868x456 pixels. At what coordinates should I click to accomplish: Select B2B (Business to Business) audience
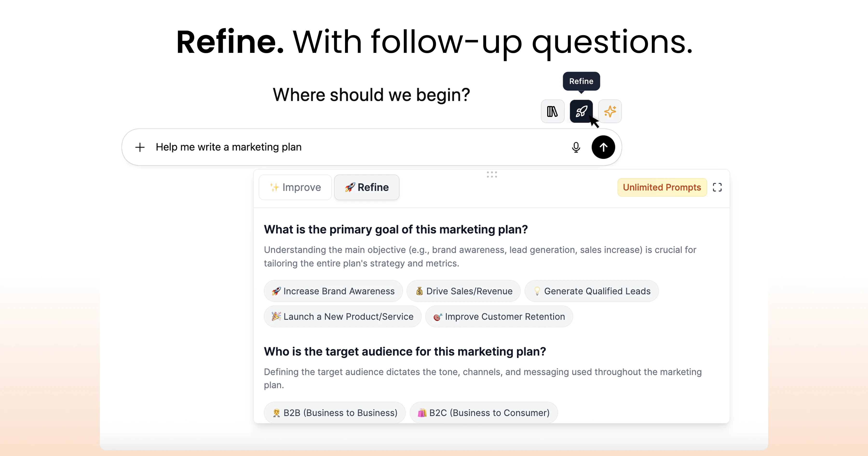(x=335, y=413)
